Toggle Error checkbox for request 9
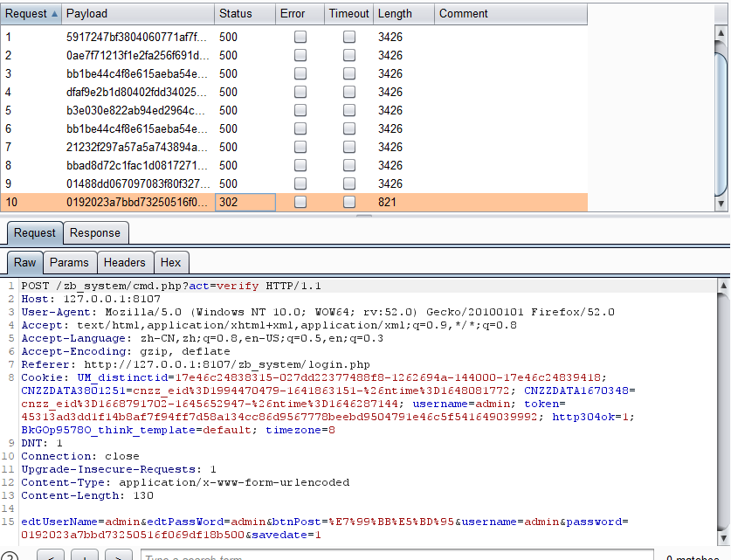731x560 pixels. tap(300, 183)
